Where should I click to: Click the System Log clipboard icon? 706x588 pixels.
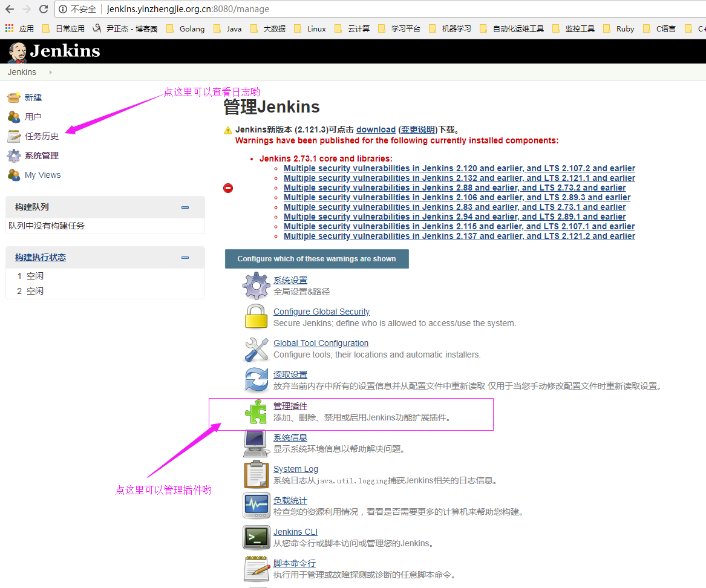pyautogui.click(x=256, y=474)
